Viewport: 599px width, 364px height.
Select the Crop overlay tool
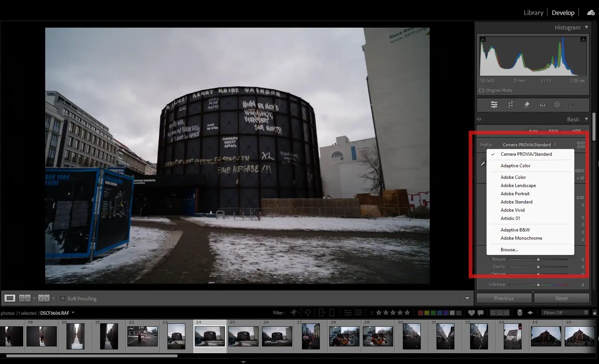click(510, 105)
